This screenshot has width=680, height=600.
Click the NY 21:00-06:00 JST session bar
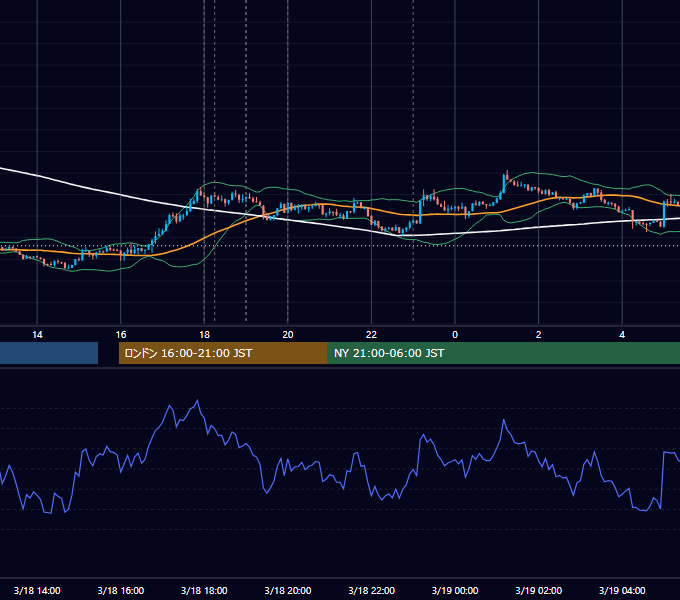coord(504,353)
